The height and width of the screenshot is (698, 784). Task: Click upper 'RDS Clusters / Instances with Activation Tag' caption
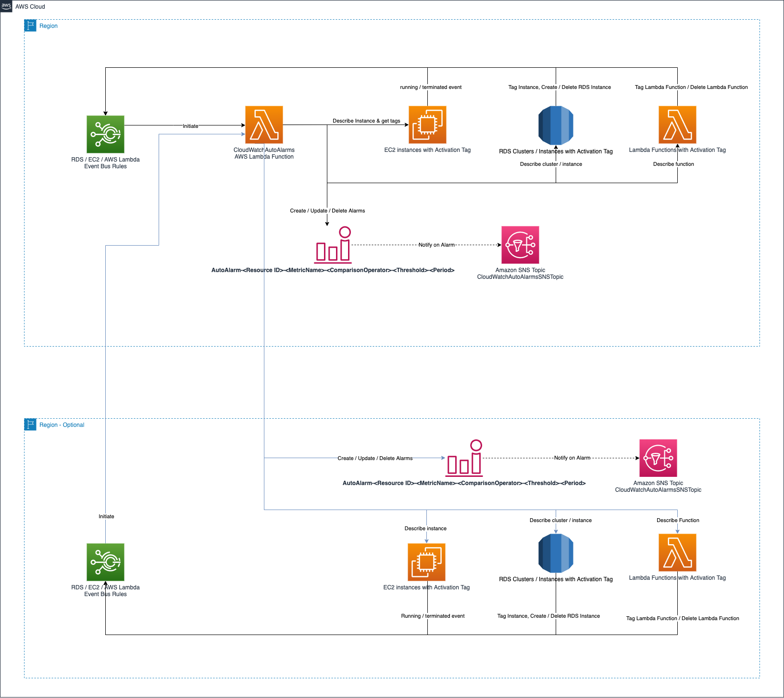pos(556,151)
